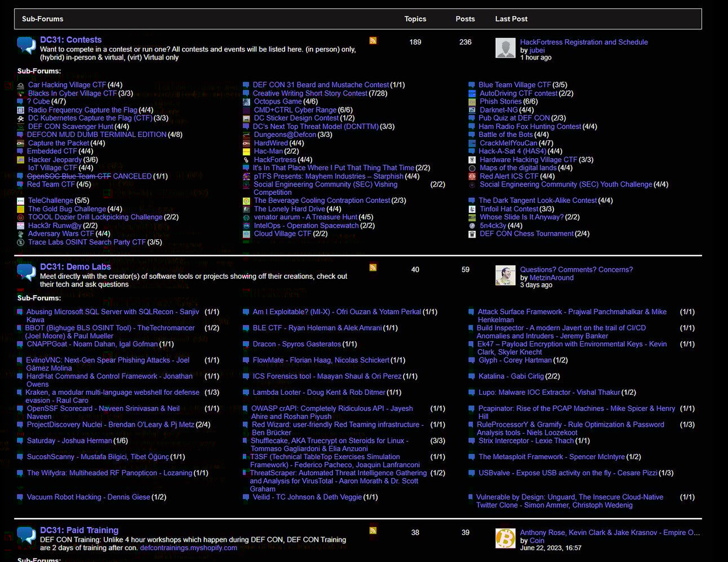Click the icon next to Octopus Game
The width and height of the screenshot is (728, 562).
[246, 102]
